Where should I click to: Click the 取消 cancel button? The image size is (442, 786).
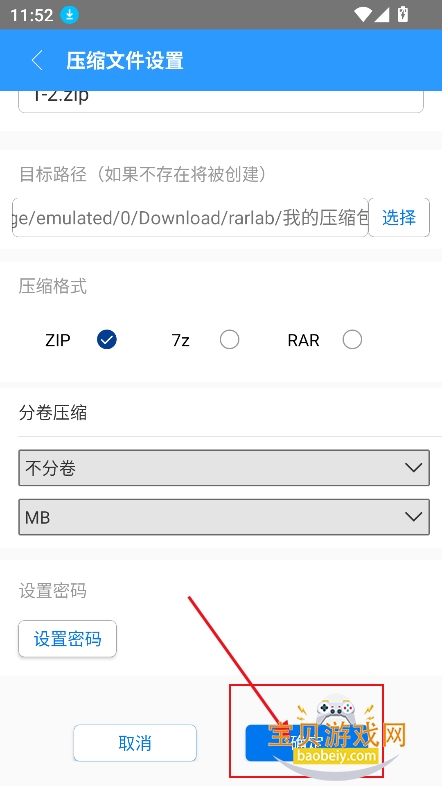(135, 743)
